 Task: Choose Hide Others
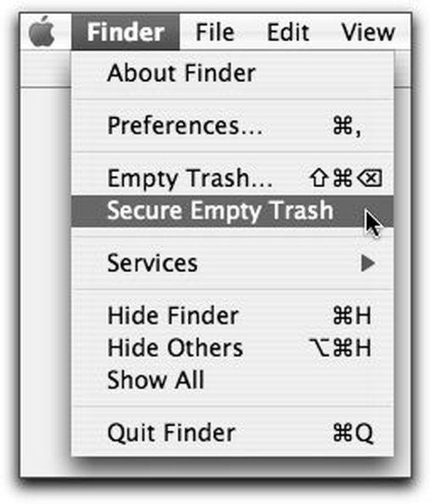point(232,348)
